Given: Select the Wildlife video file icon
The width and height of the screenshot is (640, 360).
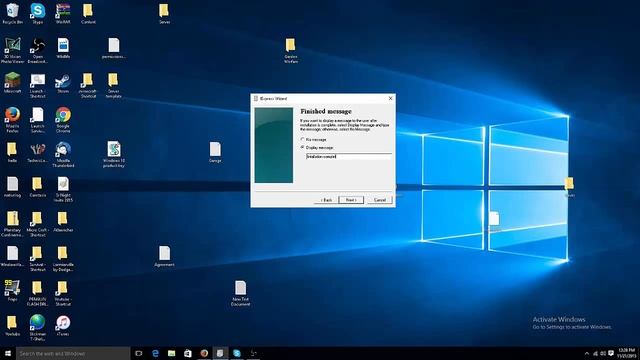Looking at the screenshot, I should tap(63, 48).
